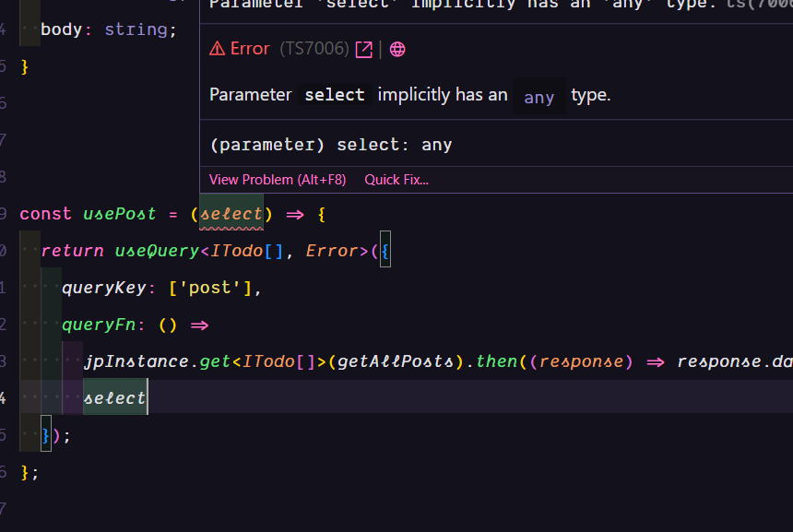Click getAllPosts argument
Screen dimensions: 793x532
click(395, 361)
